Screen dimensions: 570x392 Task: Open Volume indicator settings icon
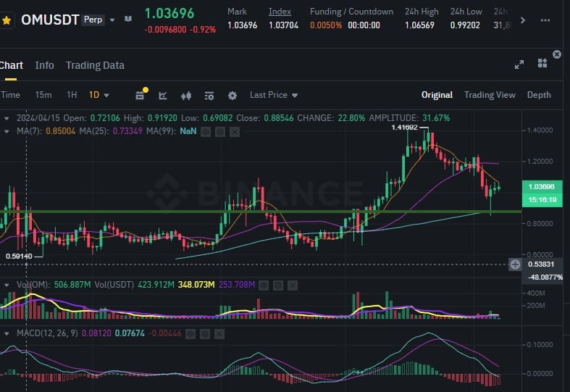[x=278, y=285]
